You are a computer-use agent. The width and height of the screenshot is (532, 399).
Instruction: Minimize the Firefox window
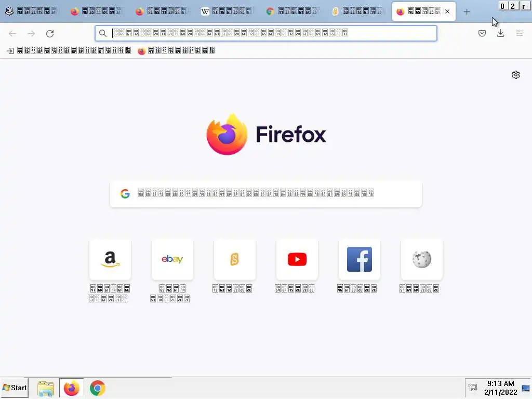coord(502,6)
